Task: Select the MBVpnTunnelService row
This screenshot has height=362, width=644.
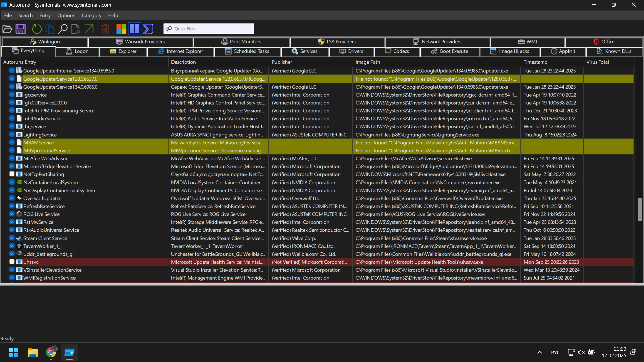Action: coord(317,150)
